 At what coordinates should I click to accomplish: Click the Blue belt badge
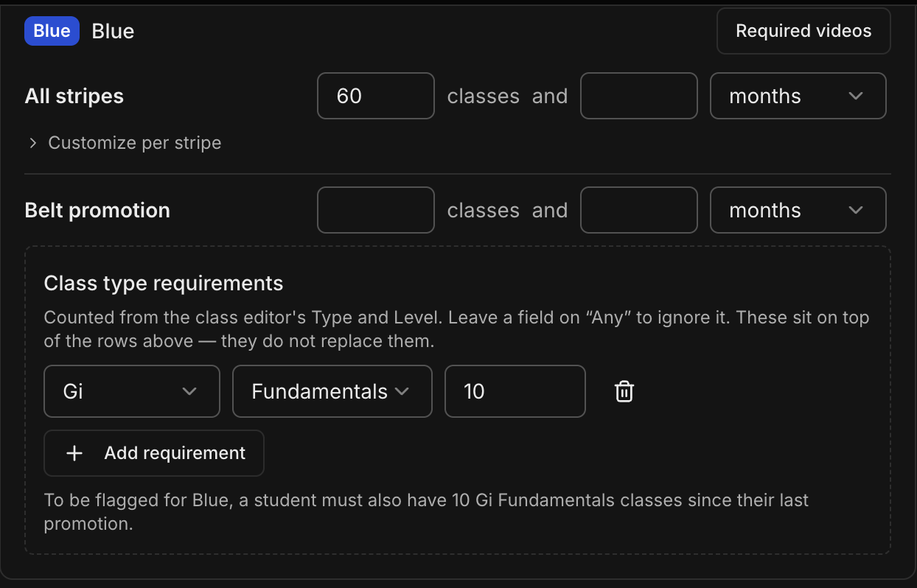pyautogui.click(x=52, y=31)
